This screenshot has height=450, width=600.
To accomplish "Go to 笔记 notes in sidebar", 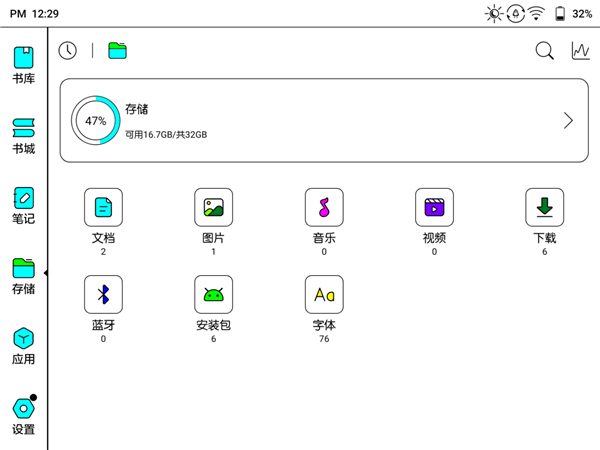I will click(24, 205).
